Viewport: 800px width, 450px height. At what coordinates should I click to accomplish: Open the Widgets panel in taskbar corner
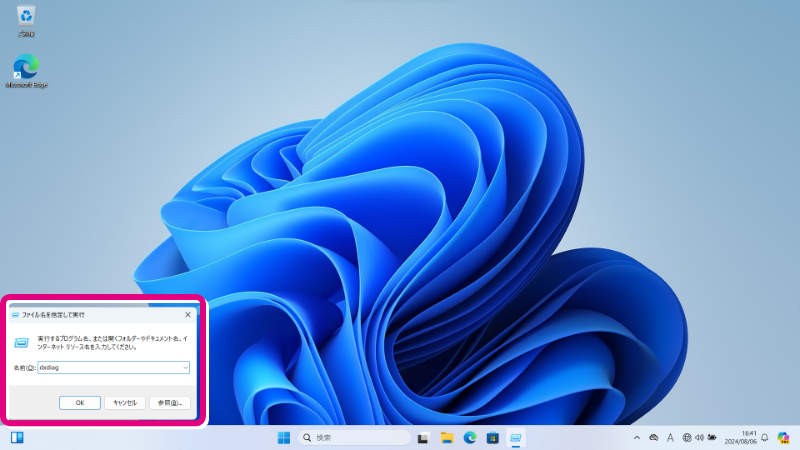(x=17, y=438)
